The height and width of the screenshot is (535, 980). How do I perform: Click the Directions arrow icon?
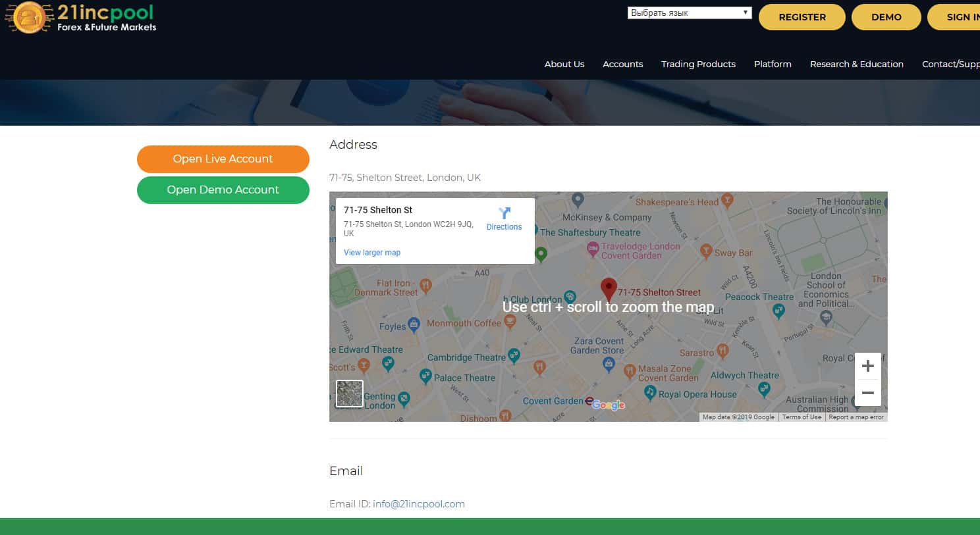point(504,213)
